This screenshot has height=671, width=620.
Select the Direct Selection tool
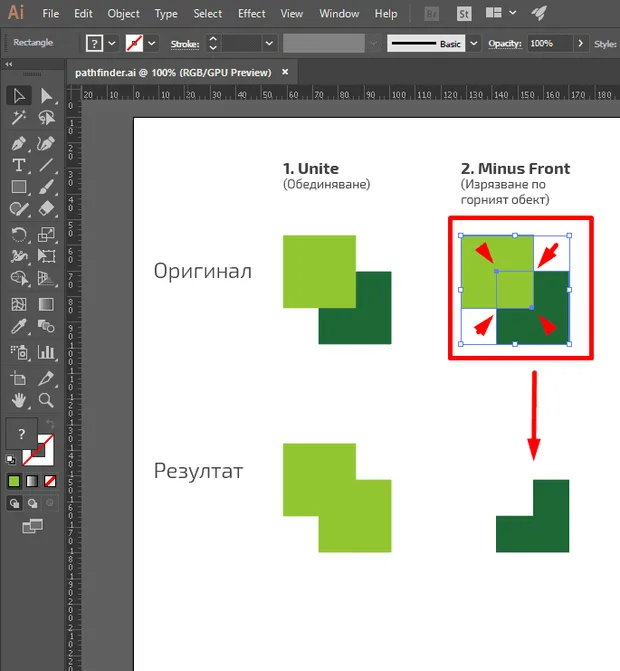point(46,95)
